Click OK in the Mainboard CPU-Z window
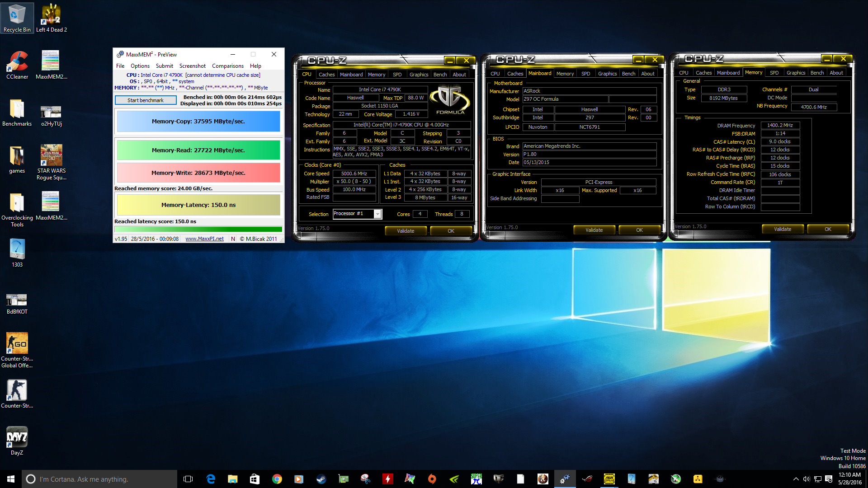868x488 pixels. (x=639, y=230)
